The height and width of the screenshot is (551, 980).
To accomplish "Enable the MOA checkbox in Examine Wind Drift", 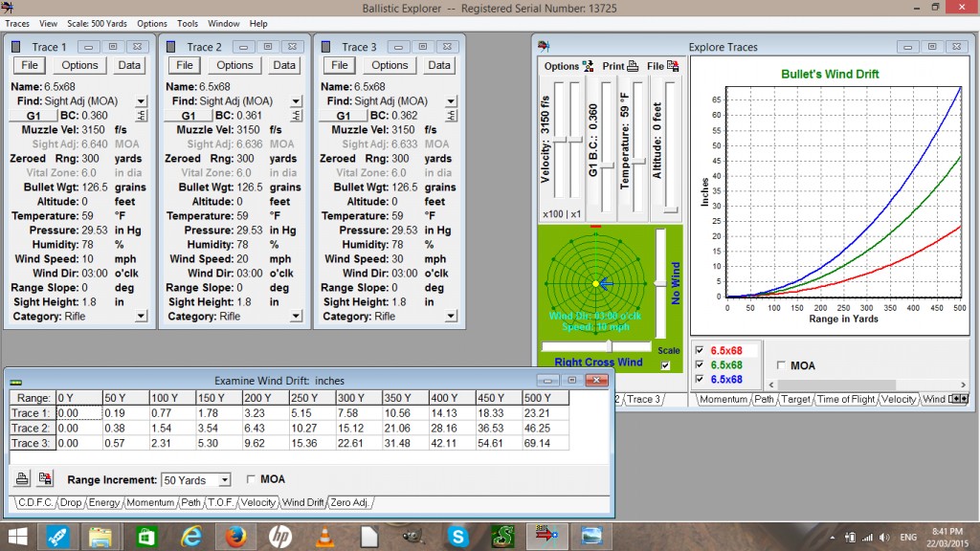I will (250, 478).
